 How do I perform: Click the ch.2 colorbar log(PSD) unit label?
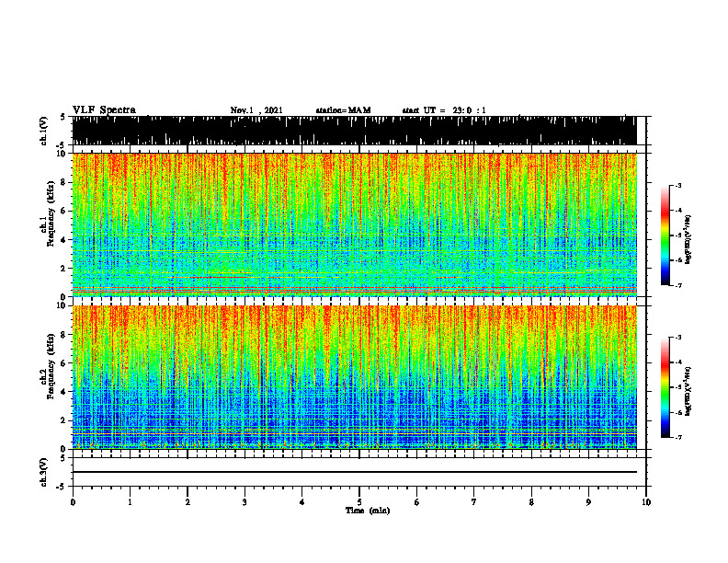coord(688,391)
